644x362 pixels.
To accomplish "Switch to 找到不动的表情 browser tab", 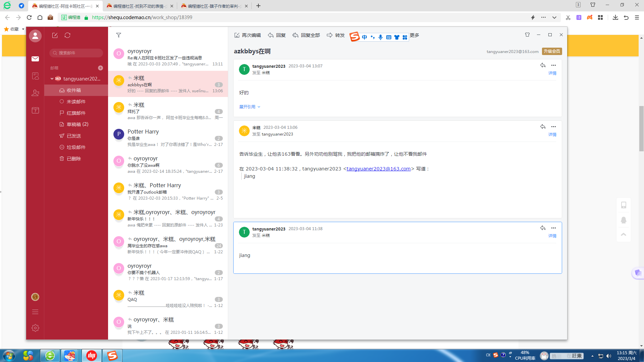I will (x=140, y=6).
